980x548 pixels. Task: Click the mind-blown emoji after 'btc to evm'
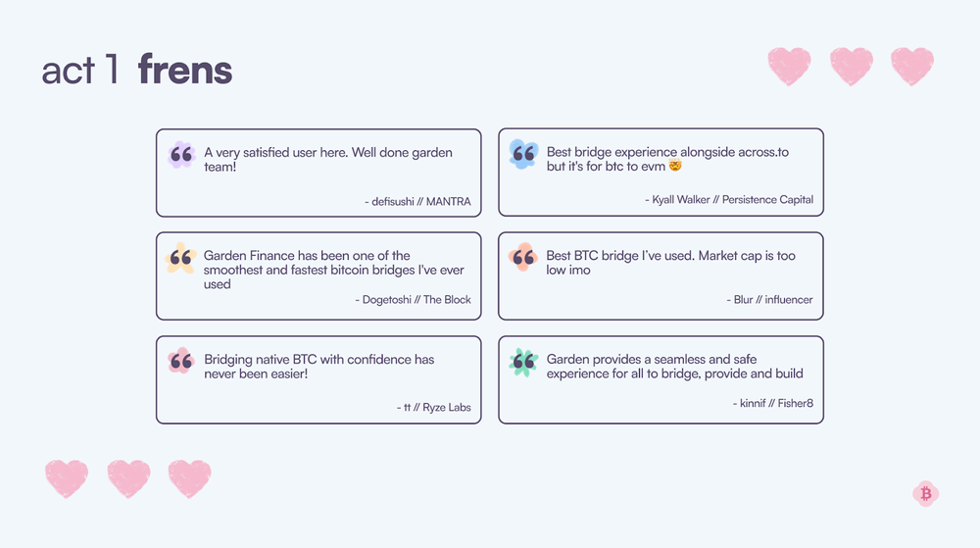675,166
